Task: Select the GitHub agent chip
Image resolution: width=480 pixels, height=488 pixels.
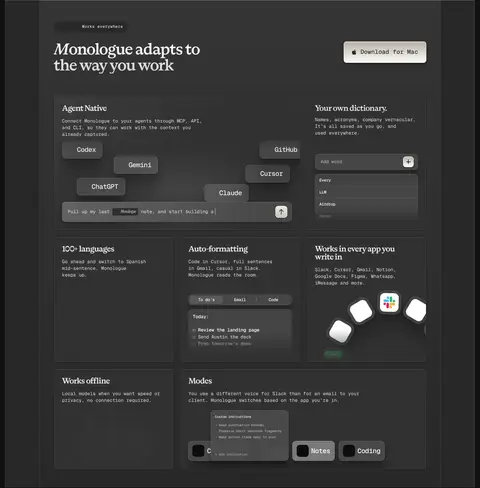Action: tap(280, 150)
